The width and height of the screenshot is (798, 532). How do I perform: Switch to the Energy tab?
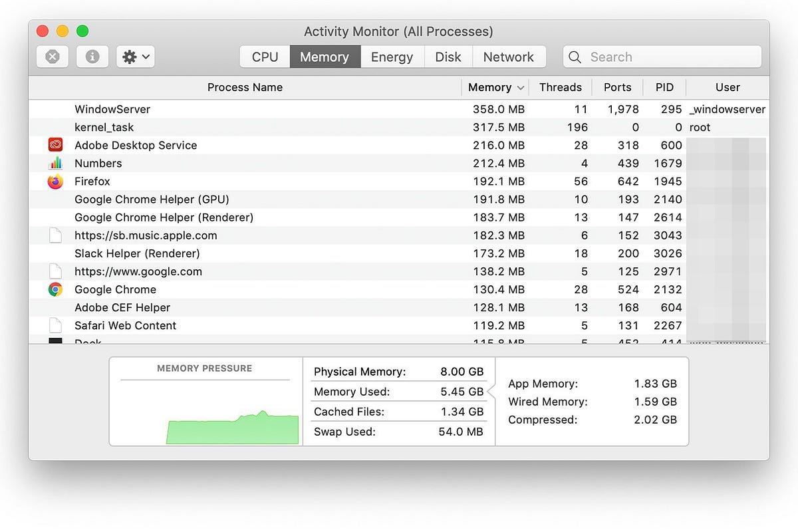[x=392, y=57]
